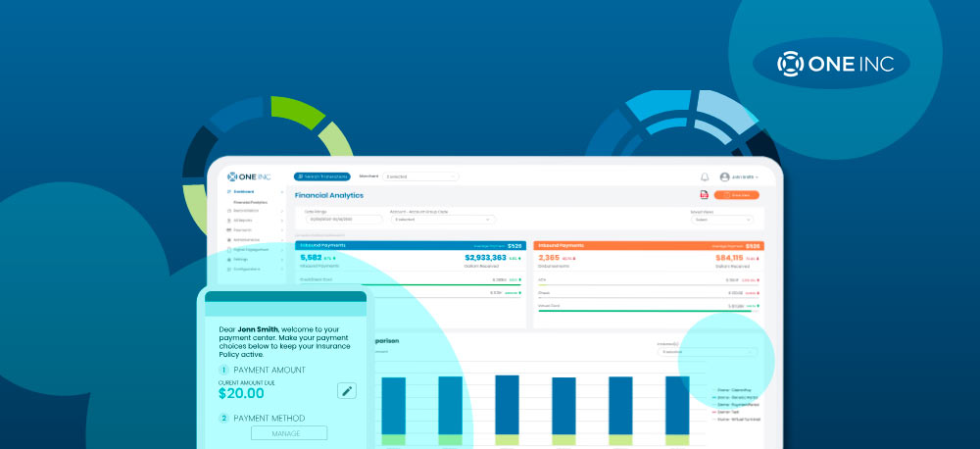Click the Date Range input field
Viewport: 980px width, 449px height.
pyautogui.click(x=344, y=220)
